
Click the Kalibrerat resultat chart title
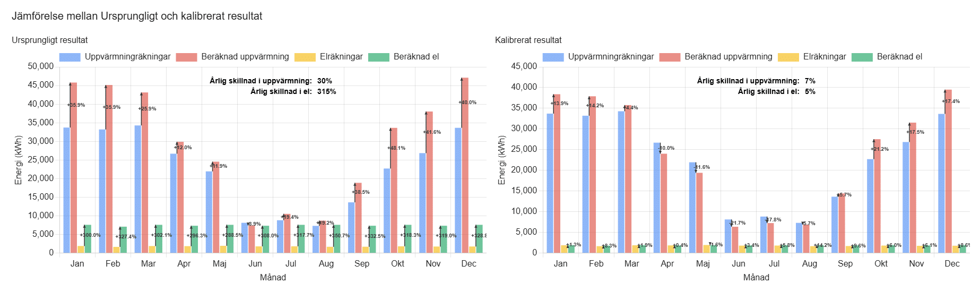(x=528, y=40)
